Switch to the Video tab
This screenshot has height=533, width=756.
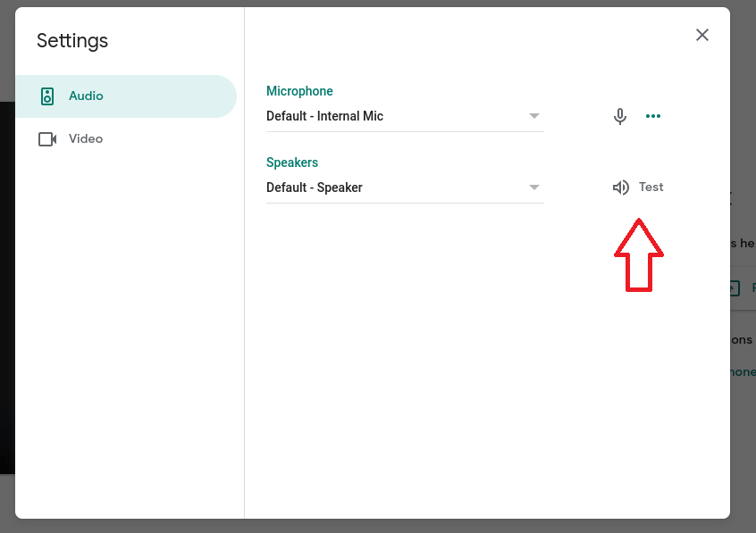coord(86,138)
